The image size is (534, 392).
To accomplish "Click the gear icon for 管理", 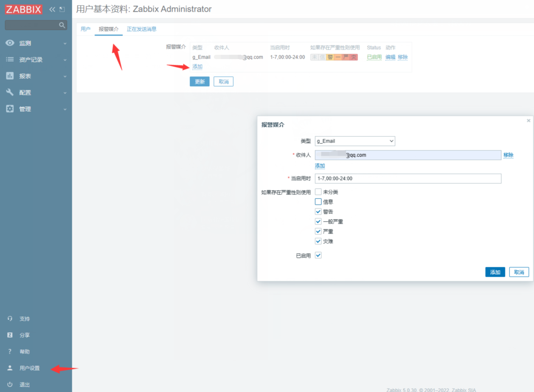I will click(10, 109).
